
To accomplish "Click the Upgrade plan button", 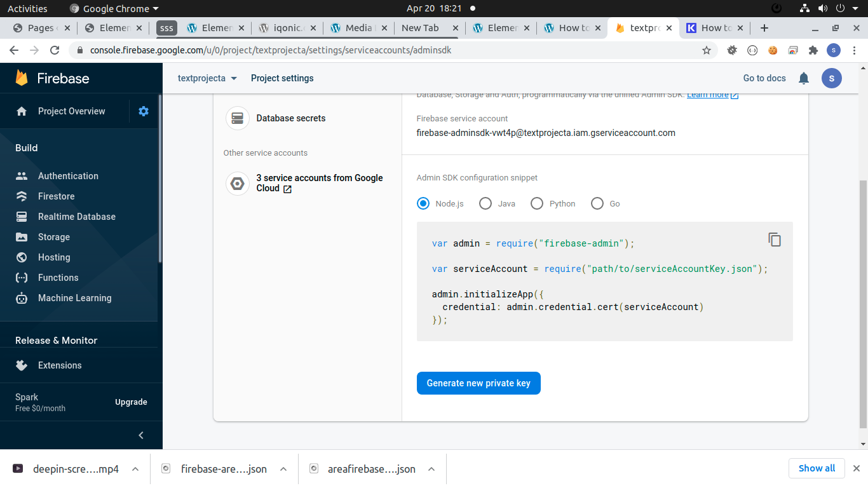I will [131, 402].
